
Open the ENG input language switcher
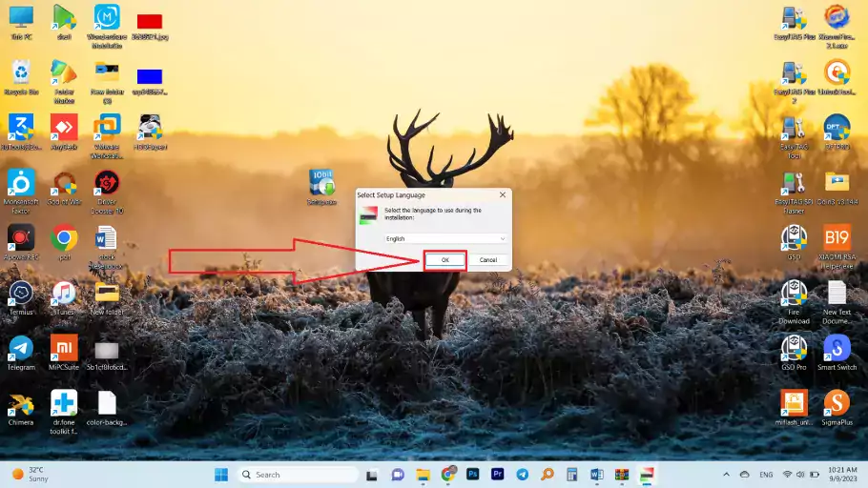click(766, 474)
